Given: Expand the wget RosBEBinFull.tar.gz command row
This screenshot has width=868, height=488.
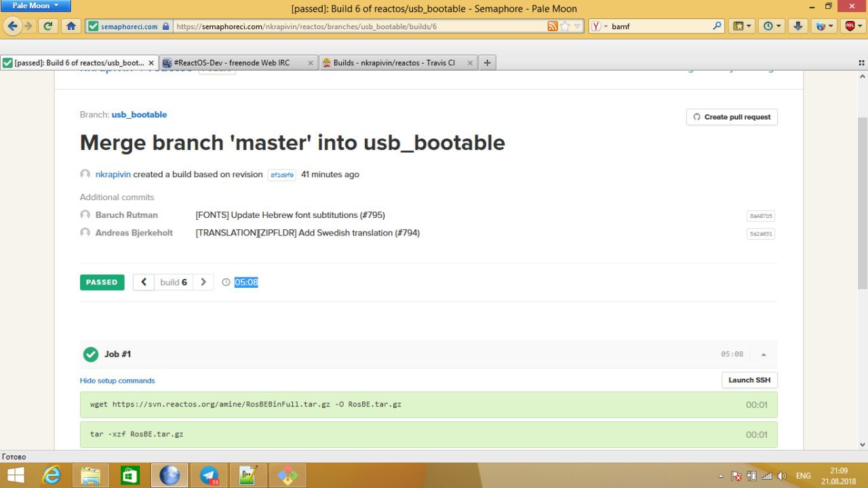Looking at the screenshot, I should (429, 405).
